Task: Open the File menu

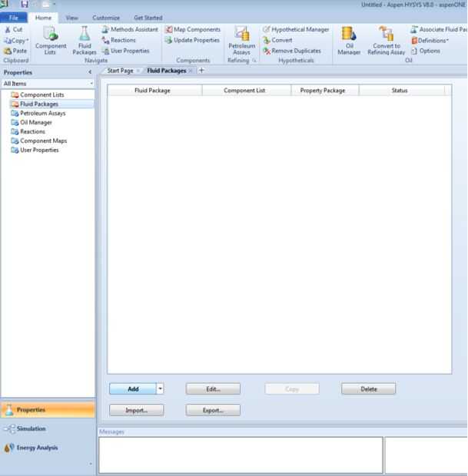Action: pyautogui.click(x=14, y=18)
